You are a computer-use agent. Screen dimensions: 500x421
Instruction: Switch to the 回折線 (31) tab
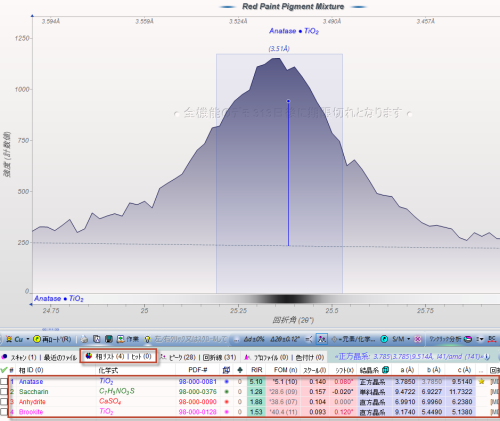click(x=220, y=357)
